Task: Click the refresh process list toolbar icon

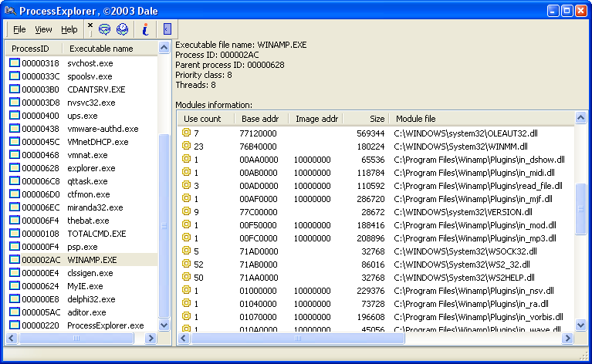Action: click(x=104, y=29)
